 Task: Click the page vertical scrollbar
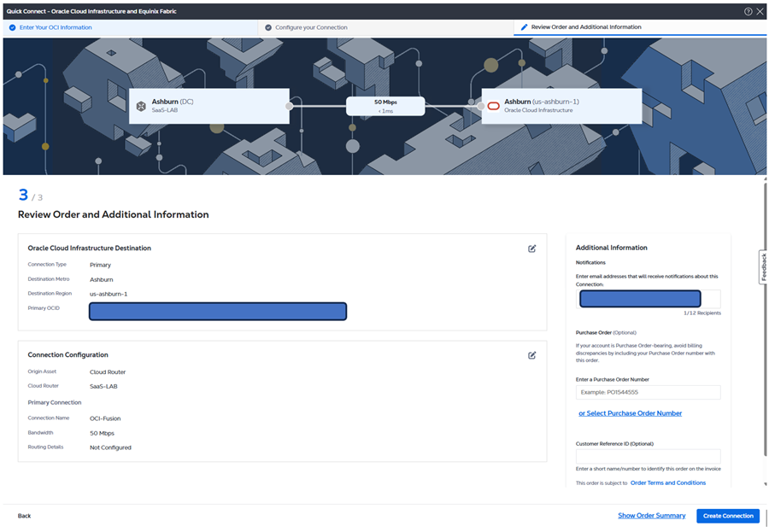(765, 319)
